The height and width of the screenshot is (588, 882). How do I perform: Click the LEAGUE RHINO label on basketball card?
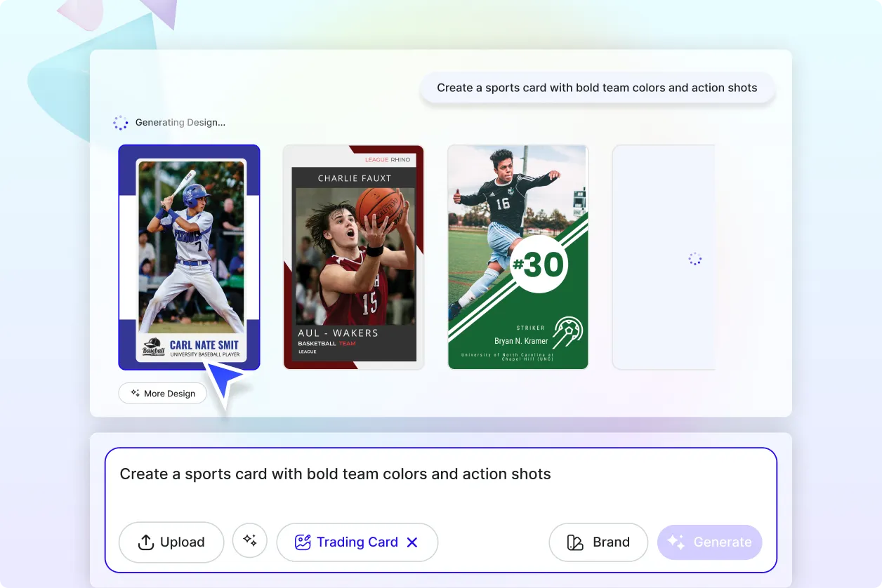388,160
